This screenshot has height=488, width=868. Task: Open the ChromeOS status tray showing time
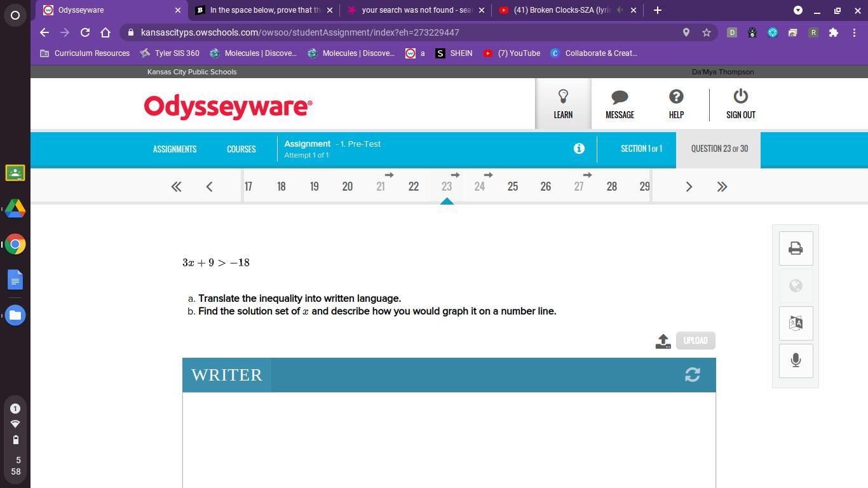click(15, 440)
